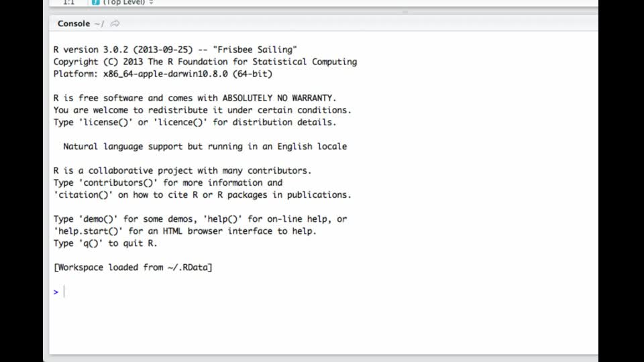Click the 'help.start()' text in console
This screenshot has width=644, height=362.
(x=89, y=231)
